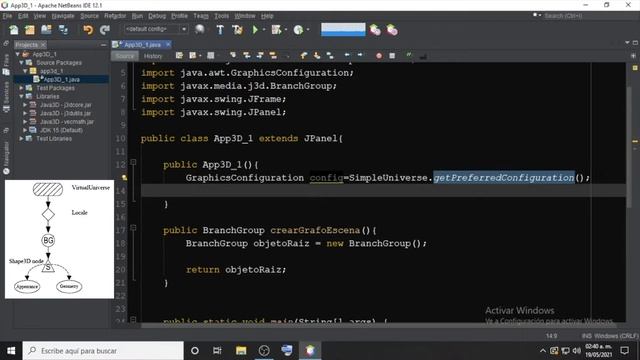Click the Profile Project icon
This screenshot has height=360, width=640.
tap(298, 30)
